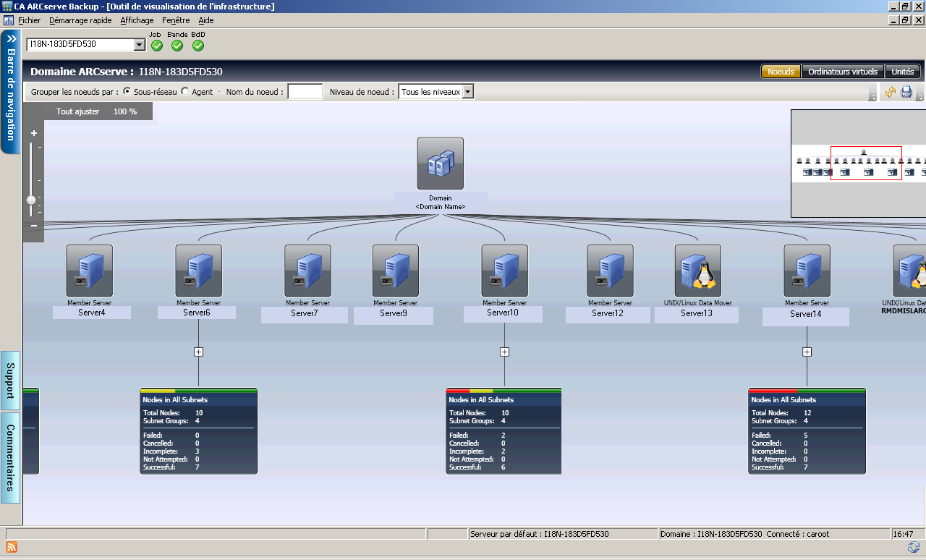This screenshot has width=926, height=560.
Task: Click the 100 % zoom level text
Action: (125, 111)
